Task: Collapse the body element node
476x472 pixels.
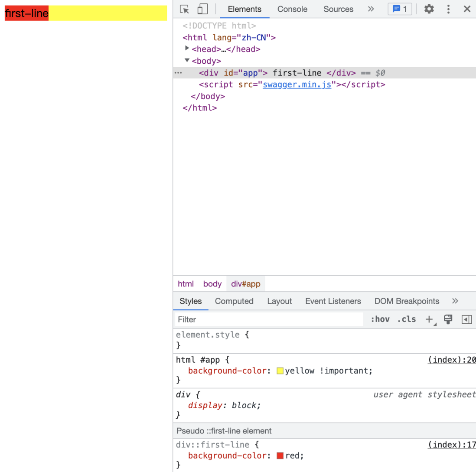Action: click(x=187, y=60)
